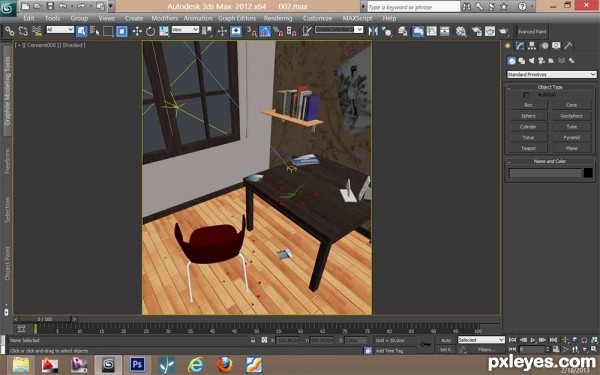600x375 pixels.
Task: Click the Select and Link tool
Action: pos(10,31)
